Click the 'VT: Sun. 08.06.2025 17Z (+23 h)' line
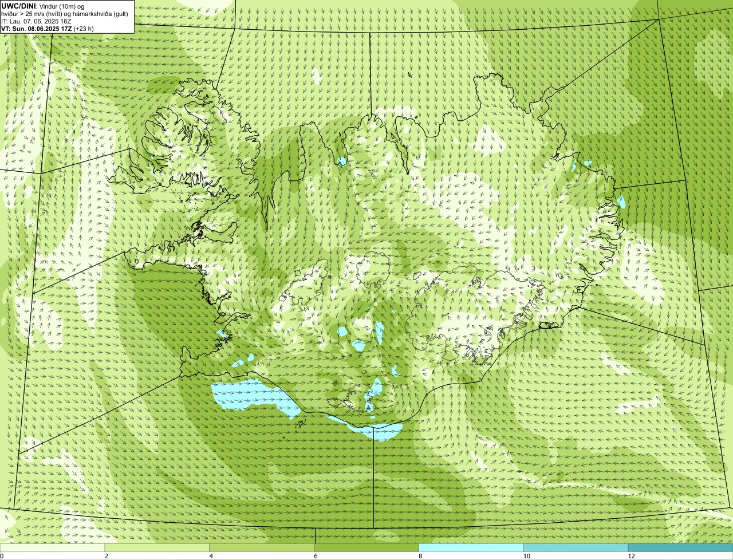Screen dimensions: 733x560 48,28
